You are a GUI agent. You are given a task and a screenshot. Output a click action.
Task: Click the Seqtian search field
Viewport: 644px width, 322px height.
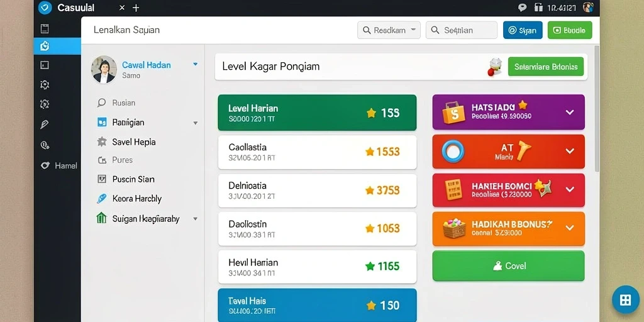461,30
